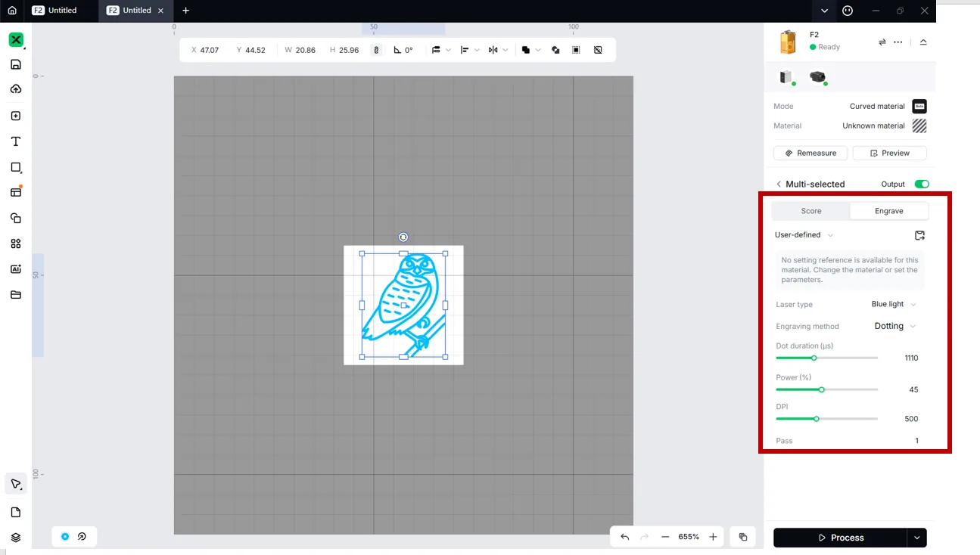980x555 pixels.
Task: Select the Score processing tab
Action: [811, 212]
